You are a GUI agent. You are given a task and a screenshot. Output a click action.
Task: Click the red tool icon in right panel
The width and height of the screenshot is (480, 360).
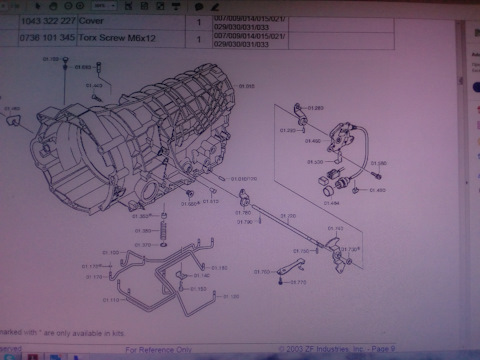tap(478, 109)
